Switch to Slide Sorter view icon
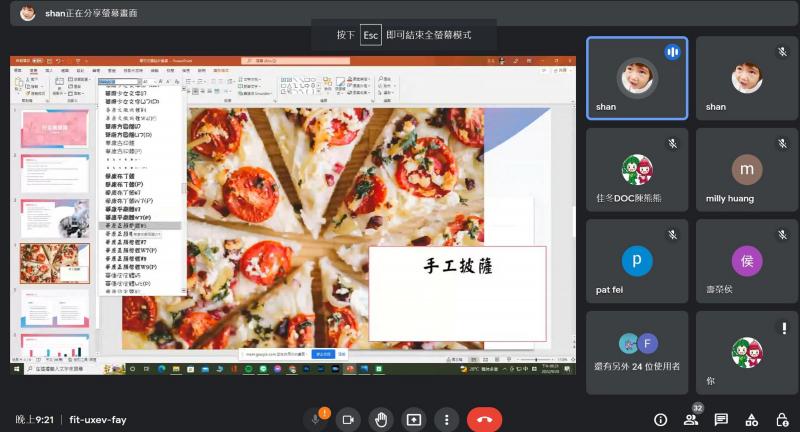Image resolution: width=800 pixels, height=432 pixels. (485, 360)
